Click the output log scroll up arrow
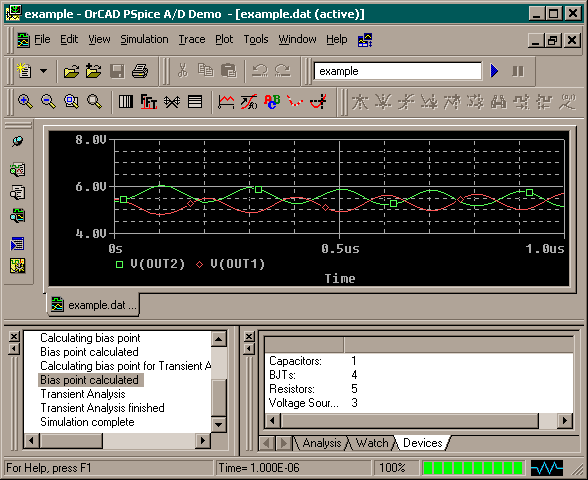 [219, 339]
